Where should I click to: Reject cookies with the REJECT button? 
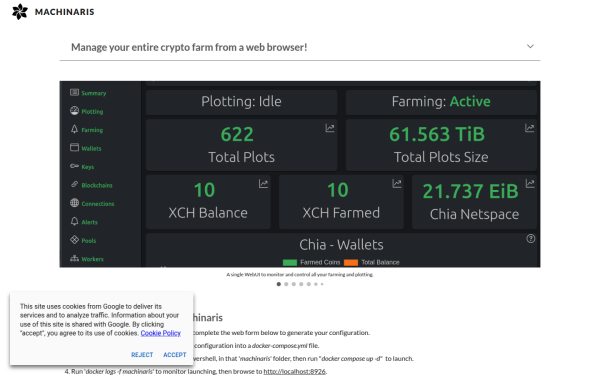click(142, 355)
